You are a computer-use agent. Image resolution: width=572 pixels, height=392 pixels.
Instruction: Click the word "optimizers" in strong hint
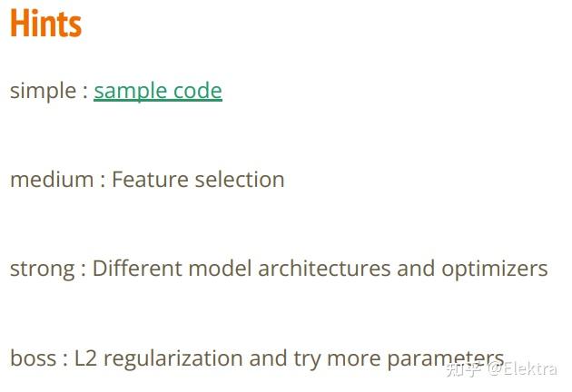tap(495, 269)
